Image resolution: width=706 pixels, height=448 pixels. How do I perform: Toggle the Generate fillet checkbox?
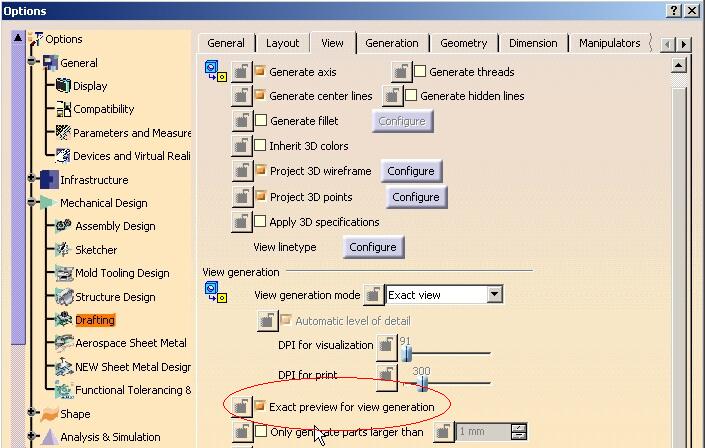pyautogui.click(x=261, y=121)
